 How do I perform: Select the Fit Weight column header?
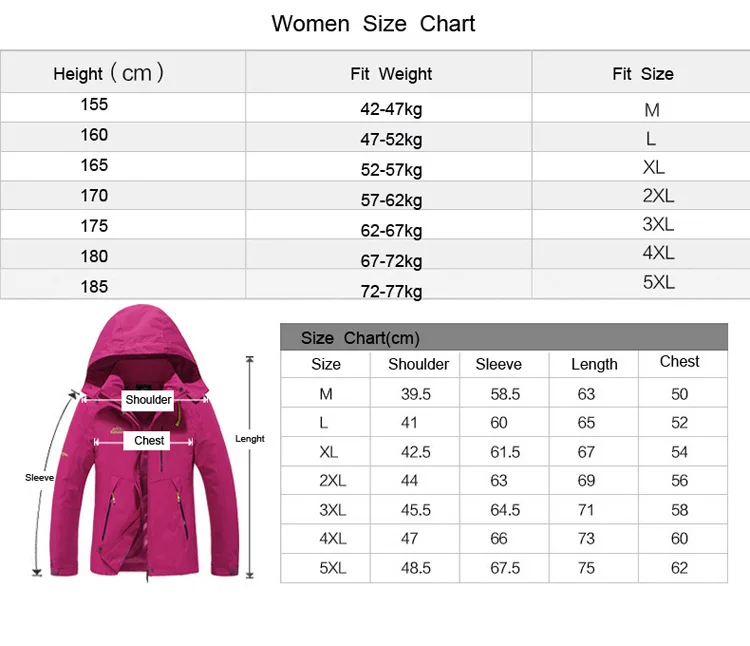point(391,74)
